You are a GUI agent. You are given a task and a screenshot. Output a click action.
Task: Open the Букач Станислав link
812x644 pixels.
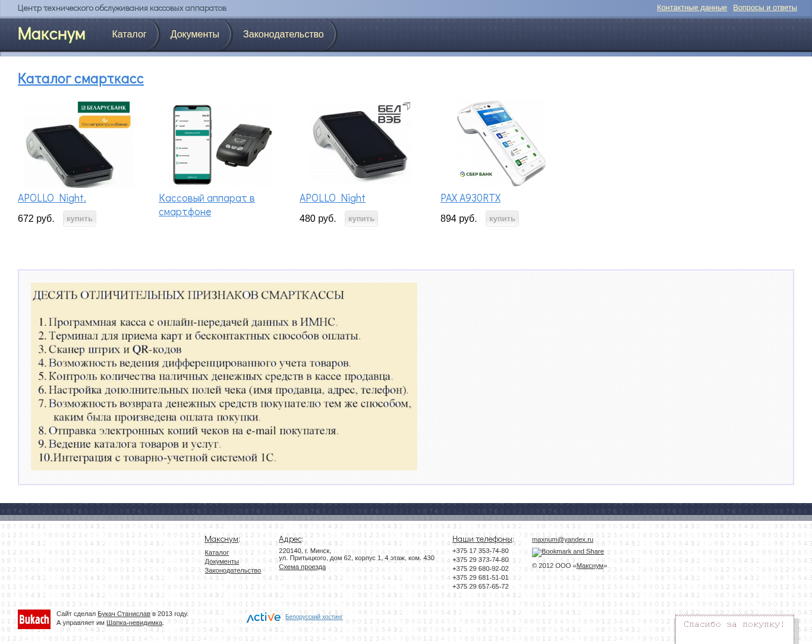pyautogui.click(x=124, y=614)
